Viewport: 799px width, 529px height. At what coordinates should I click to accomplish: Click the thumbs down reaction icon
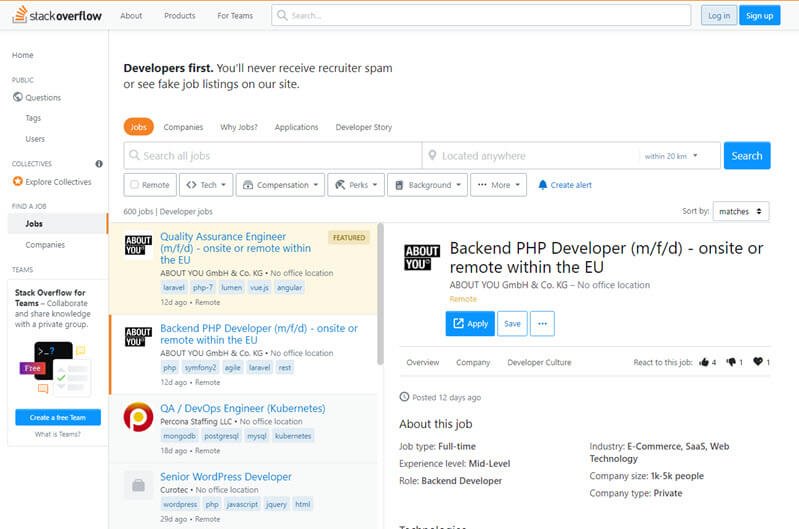pyautogui.click(x=731, y=362)
